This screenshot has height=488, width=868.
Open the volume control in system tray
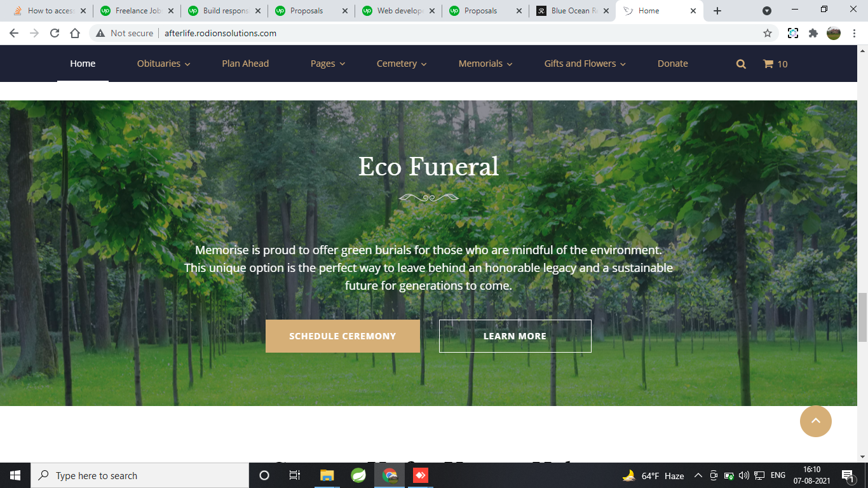744,475
